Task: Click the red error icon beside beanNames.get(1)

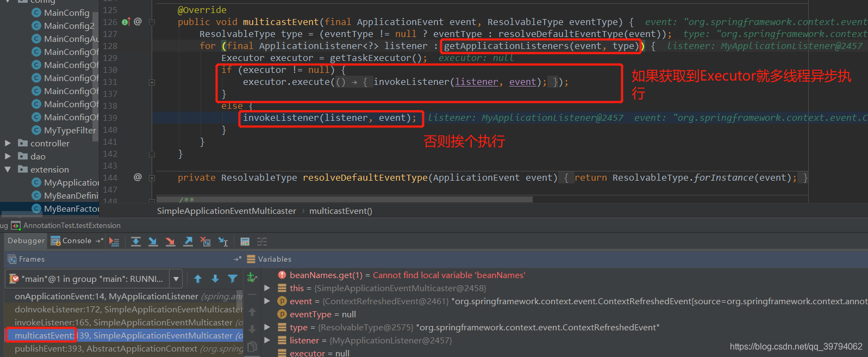Action: coord(282,275)
